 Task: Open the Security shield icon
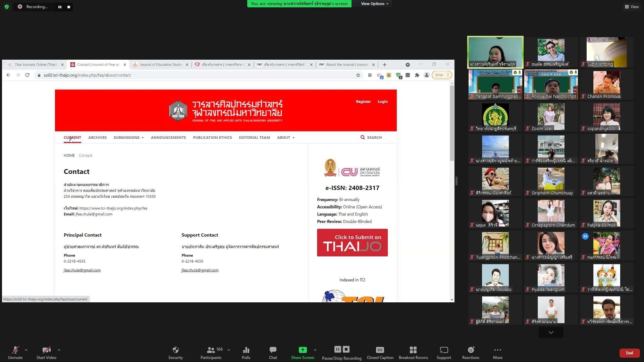coord(175,350)
